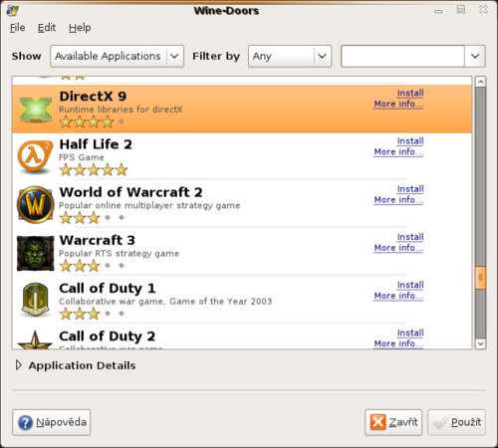This screenshot has width=498, height=448.
Task: Click into the filter text field
Action: click(x=402, y=56)
